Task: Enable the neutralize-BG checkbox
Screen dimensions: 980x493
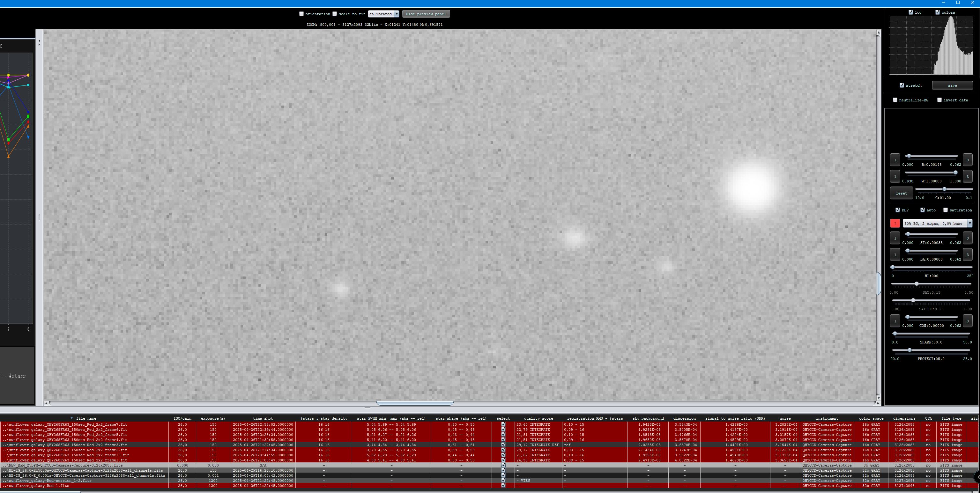Action: 895,100
